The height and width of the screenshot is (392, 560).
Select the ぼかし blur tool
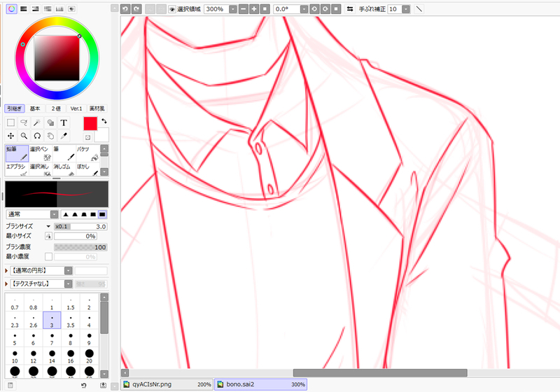tap(87, 169)
